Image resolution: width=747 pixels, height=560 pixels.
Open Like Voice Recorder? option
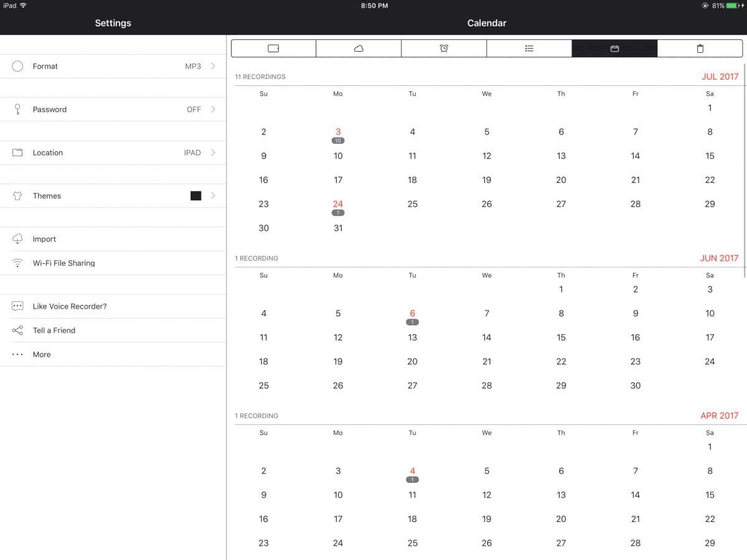click(x=70, y=306)
